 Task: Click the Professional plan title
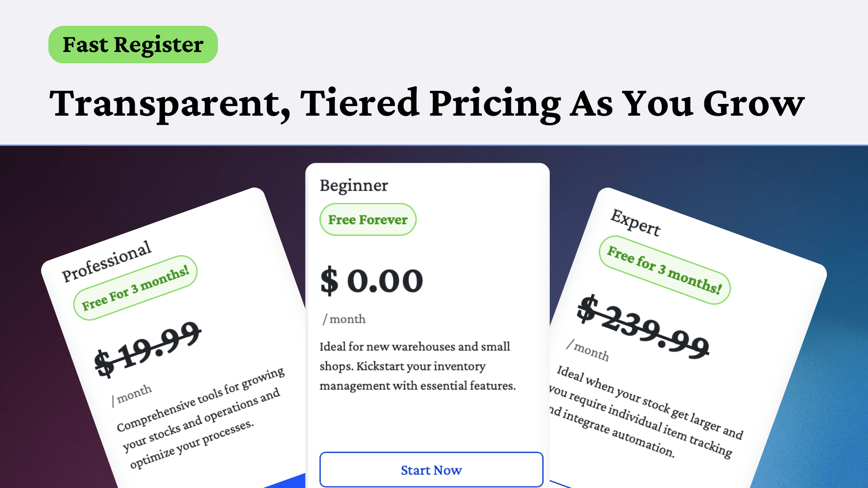click(x=107, y=261)
